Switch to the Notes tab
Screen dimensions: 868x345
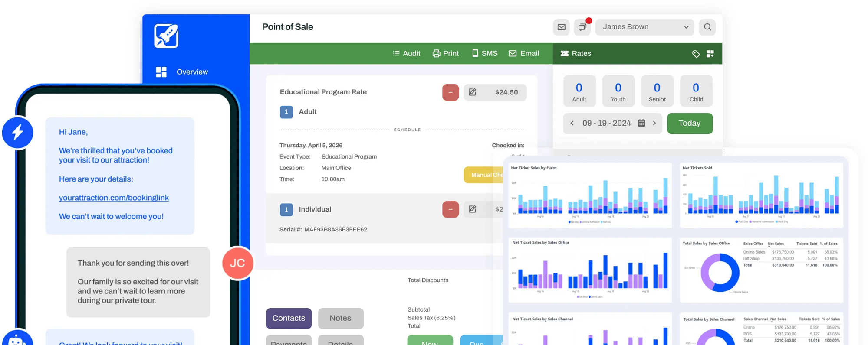click(340, 318)
